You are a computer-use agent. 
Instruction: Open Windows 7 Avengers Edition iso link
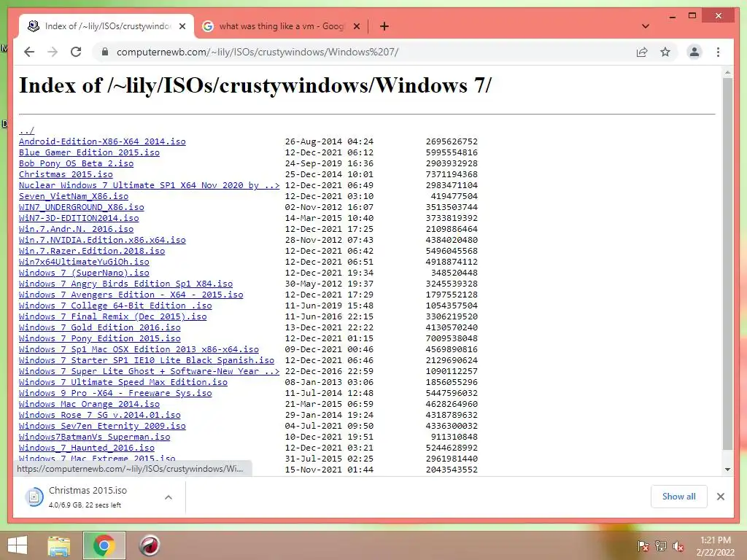point(131,295)
